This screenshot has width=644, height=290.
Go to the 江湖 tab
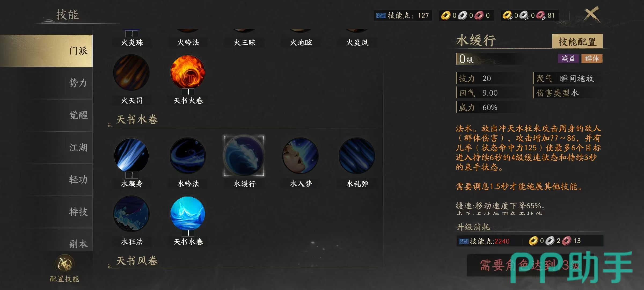pyautogui.click(x=78, y=147)
